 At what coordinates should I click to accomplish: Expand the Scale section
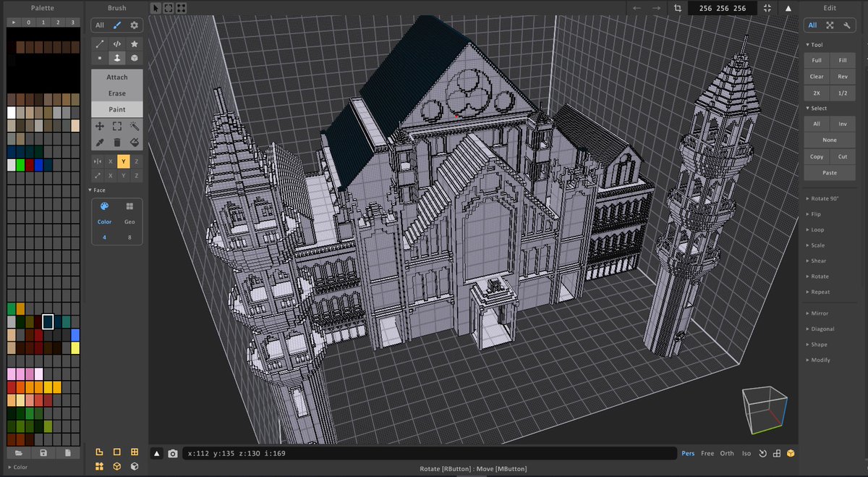point(815,245)
